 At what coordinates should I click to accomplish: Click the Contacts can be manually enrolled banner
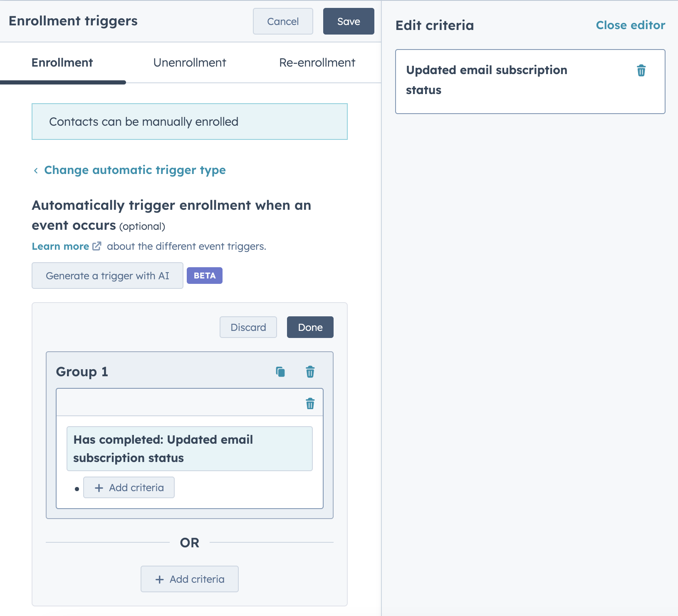tap(190, 122)
